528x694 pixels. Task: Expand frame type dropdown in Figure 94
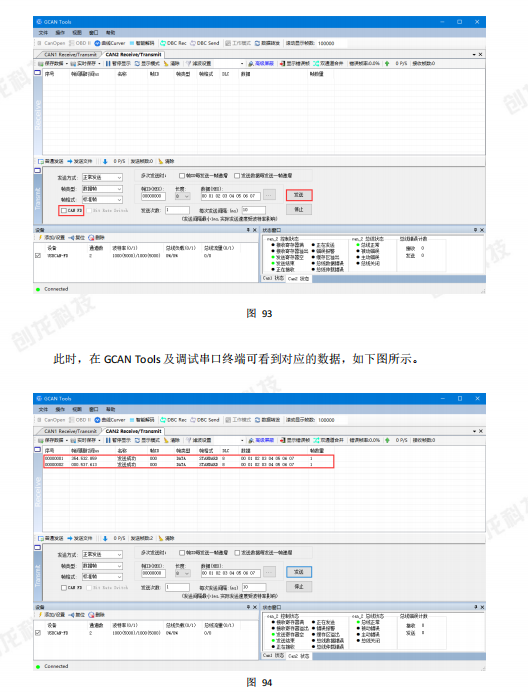tap(102, 566)
